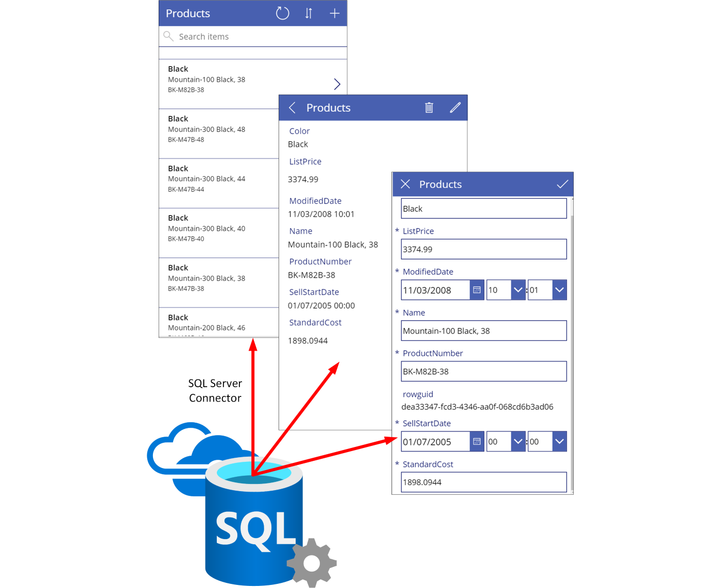Click the ProductNumber input BK-M82B-38

tap(484, 371)
